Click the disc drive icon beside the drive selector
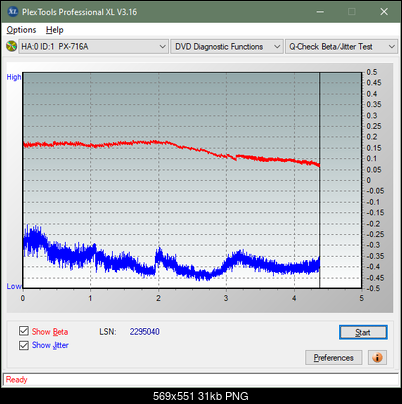This screenshot has height=404, width=402. coord(11,46)
